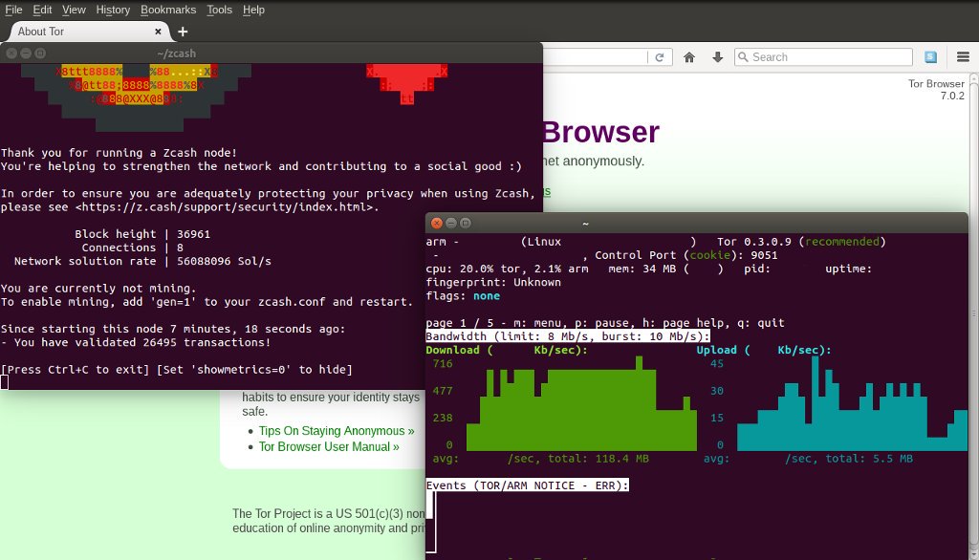Go to the browser home page
This screenshot has height=560, width=979.
click(x=689, y=57)
